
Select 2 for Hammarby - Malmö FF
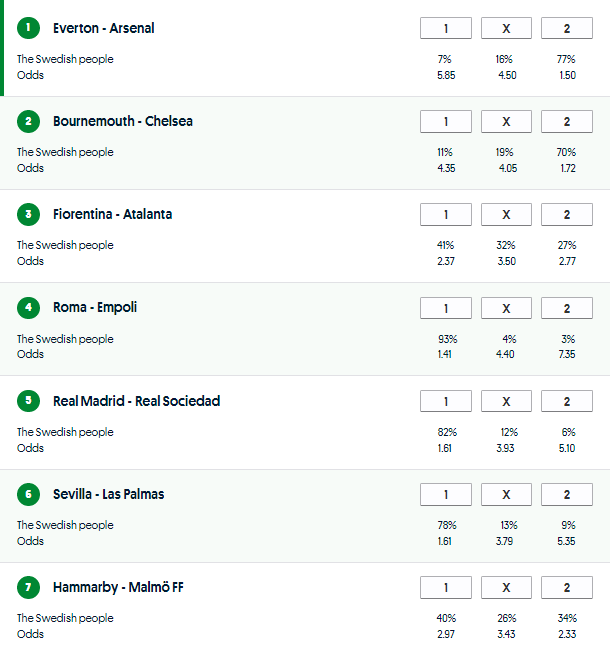click(566, 587)
